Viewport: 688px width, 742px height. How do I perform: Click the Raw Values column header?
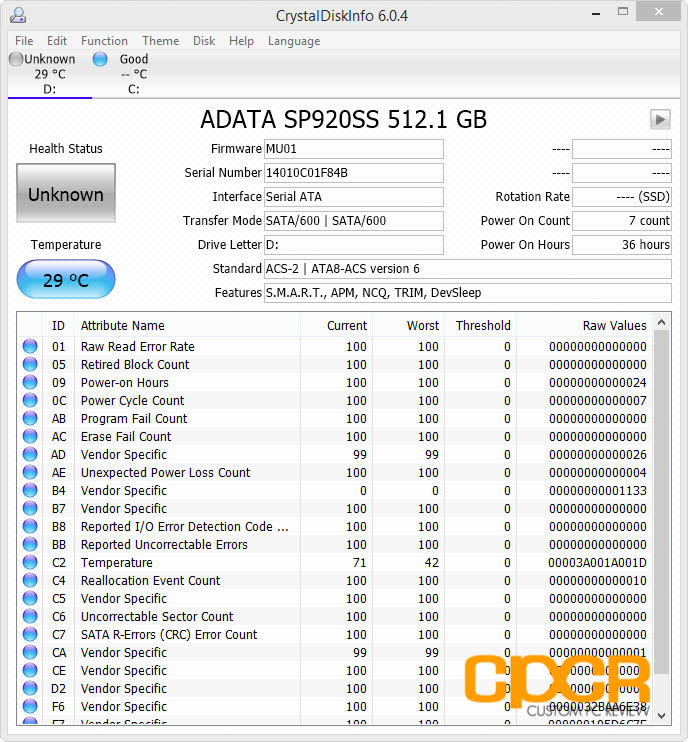point(585,326)
